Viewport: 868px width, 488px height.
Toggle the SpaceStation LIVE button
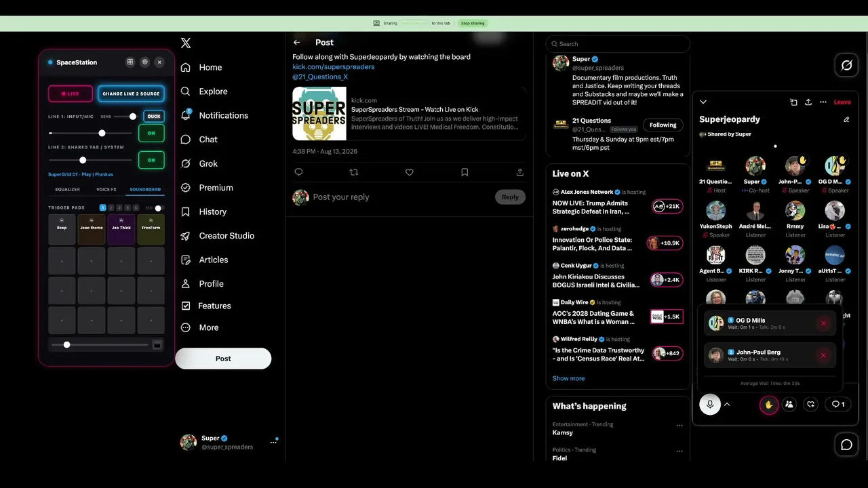[x=70, y=94]
